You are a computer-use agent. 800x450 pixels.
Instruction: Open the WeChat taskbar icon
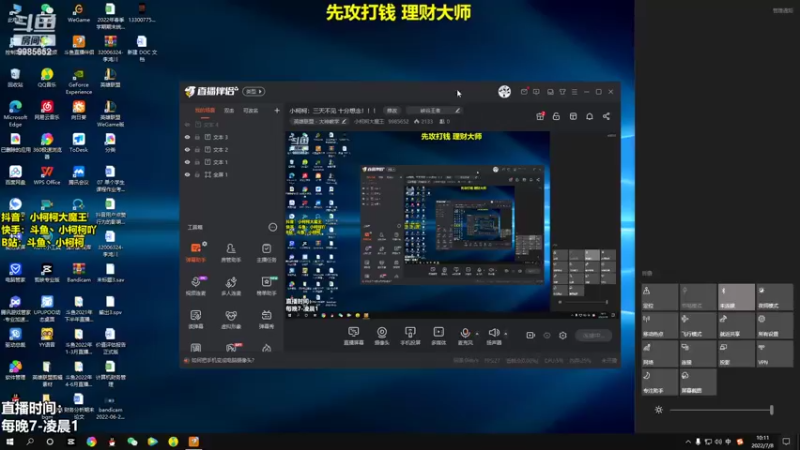132,441
